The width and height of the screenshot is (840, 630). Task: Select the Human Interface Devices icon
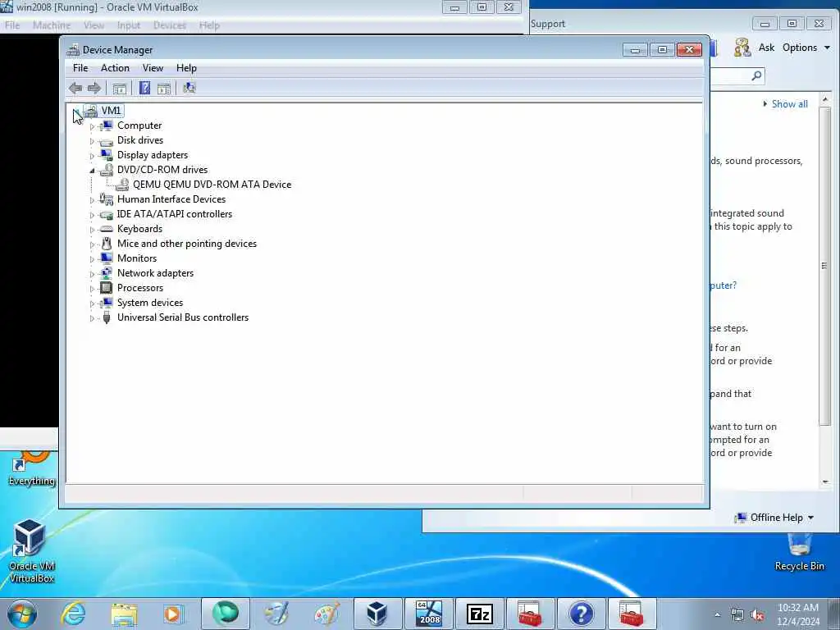[x=107, y=199]
